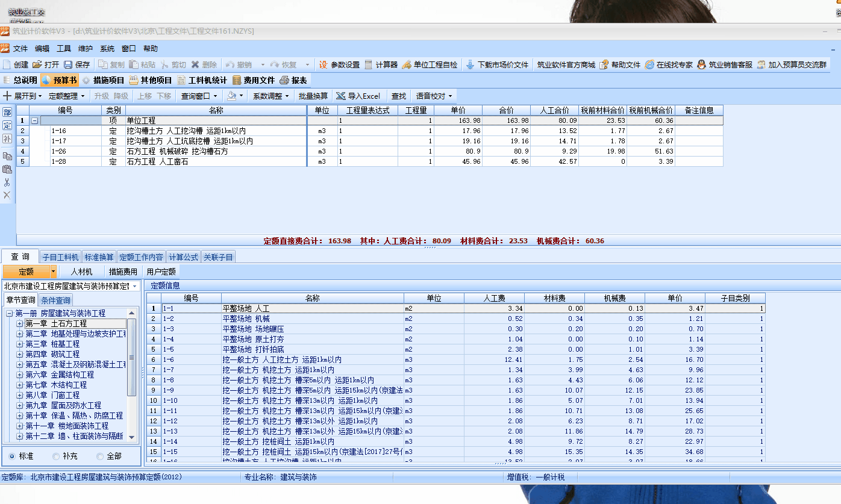
Task: Click the paint bucket color fill dropdown
Action: (235, 96)
